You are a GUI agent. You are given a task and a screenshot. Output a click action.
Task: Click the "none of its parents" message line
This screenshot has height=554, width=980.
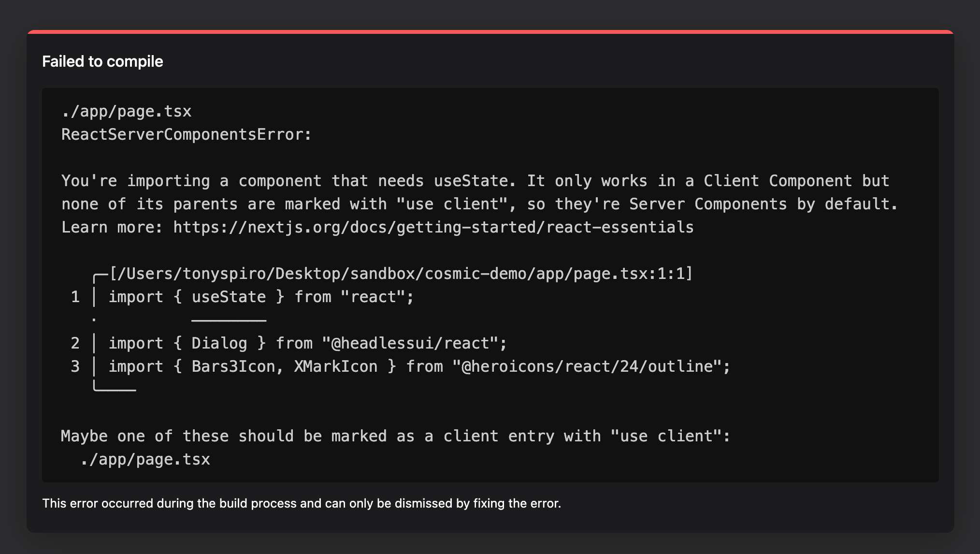pyautogui.click(x=479, y=204)
